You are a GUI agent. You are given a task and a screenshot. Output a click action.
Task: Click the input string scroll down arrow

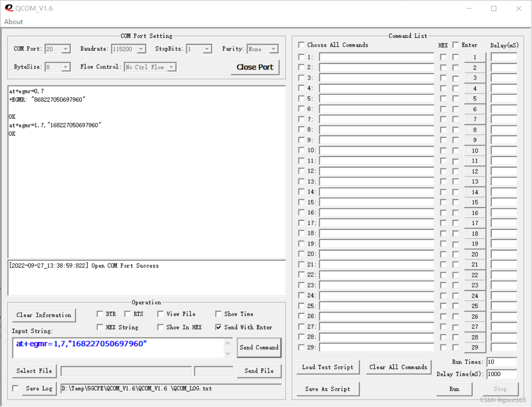[x=228, y=353]
